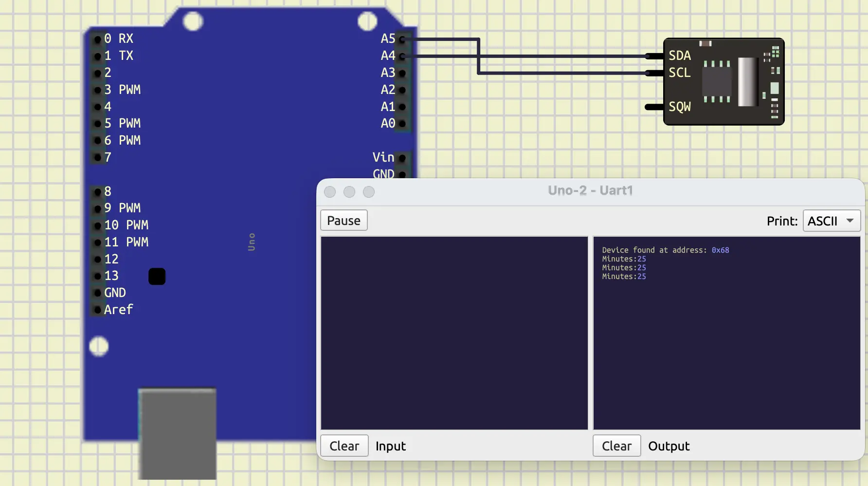
Task: Click digital pin 4 on the Uno
Action: [x=98, y=107]
